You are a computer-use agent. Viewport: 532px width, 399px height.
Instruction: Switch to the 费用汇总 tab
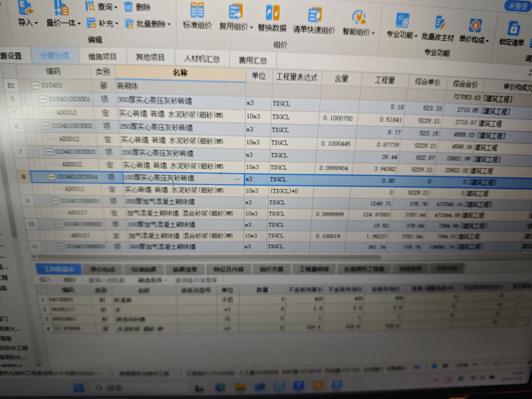[253, 60]
